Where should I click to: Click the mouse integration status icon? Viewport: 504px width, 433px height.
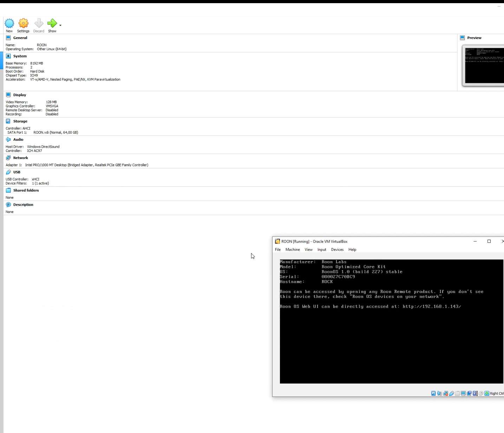click(x=481, y=393)
